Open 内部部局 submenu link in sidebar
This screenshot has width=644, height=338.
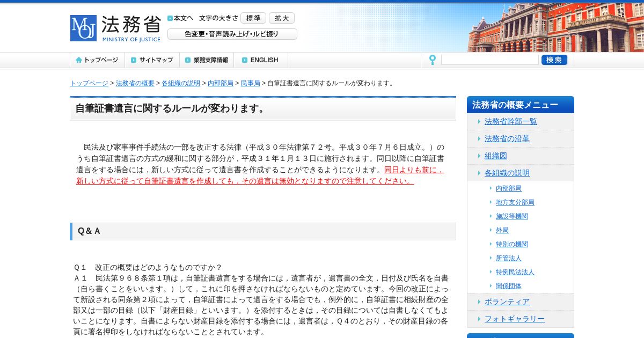pos(509,188)
